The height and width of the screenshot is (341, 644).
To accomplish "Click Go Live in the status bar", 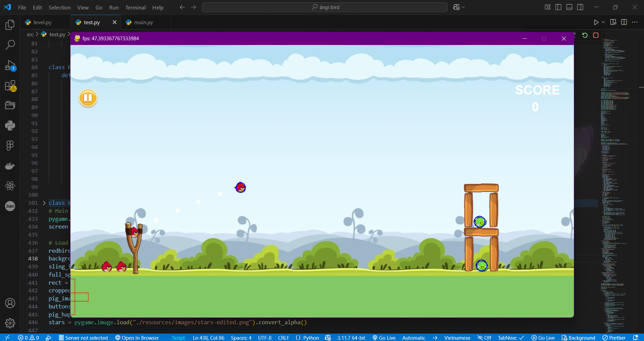I will 384,338.
